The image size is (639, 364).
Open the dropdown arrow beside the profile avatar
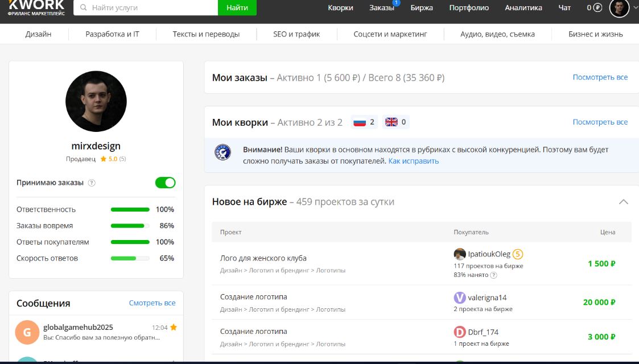click(x=635, y=8)
